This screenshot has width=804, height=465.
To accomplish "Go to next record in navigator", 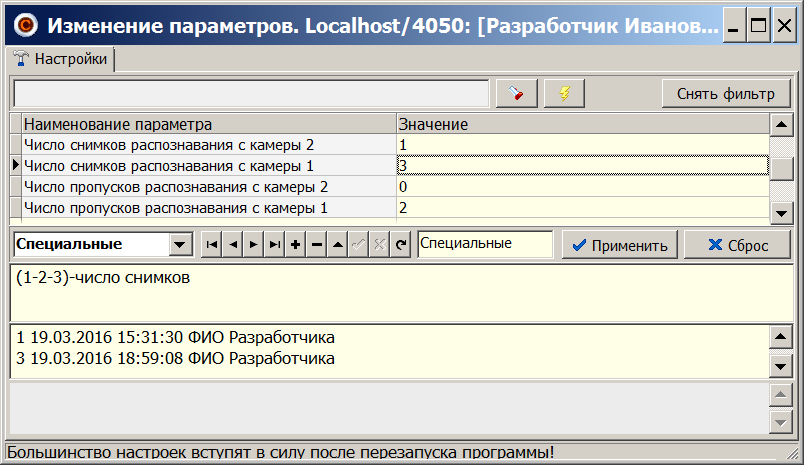I will [253, 245].
